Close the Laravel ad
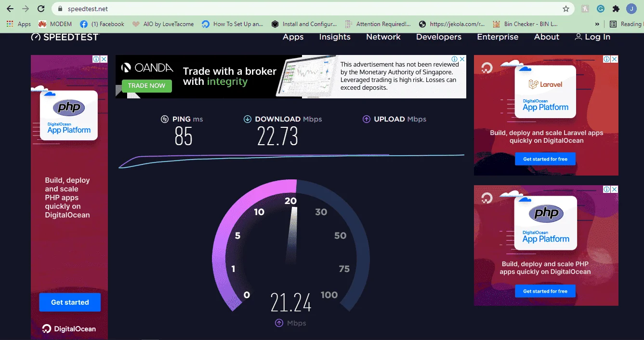The width and height of the screenshot is (644, 340). (614, 59)
